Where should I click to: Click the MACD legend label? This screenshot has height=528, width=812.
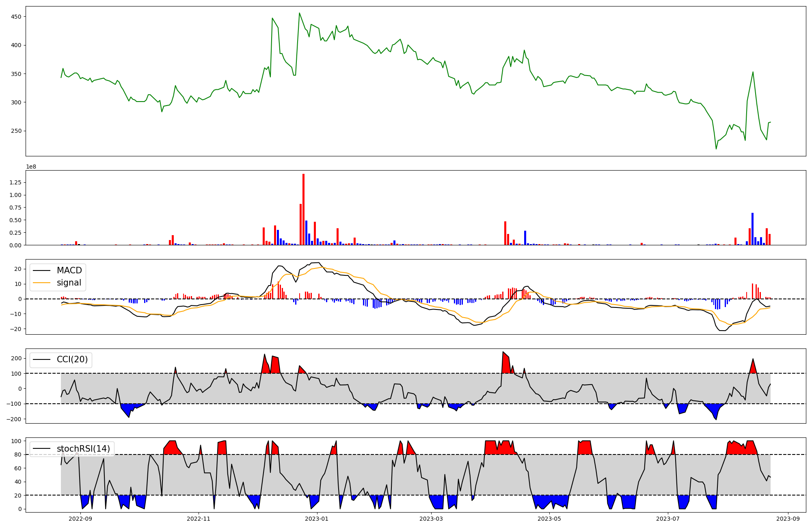pos(69,270)
